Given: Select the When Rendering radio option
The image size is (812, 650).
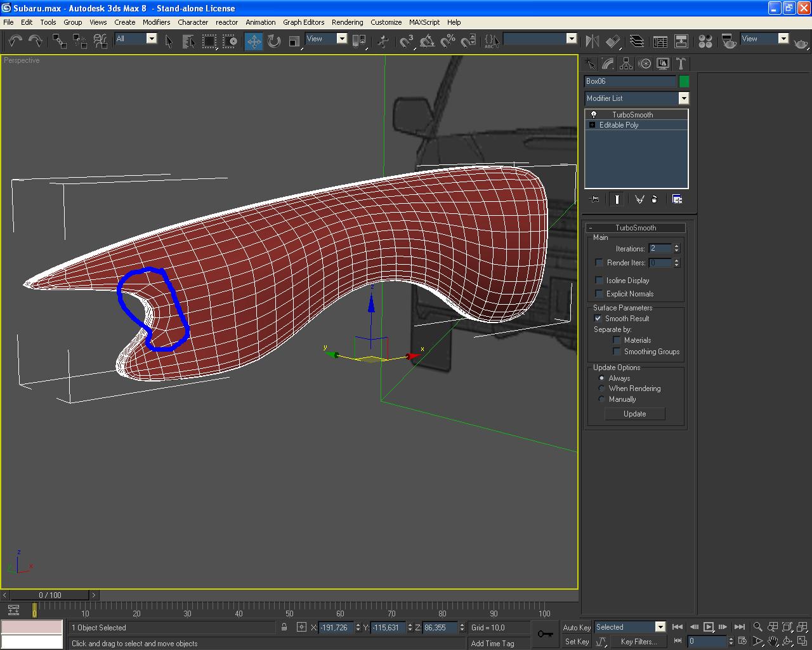Looking at the screenshot, I should pos(602,388).
